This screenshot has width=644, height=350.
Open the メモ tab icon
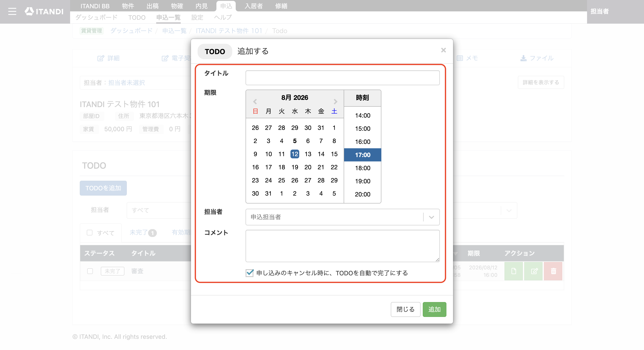click(467, 58)
